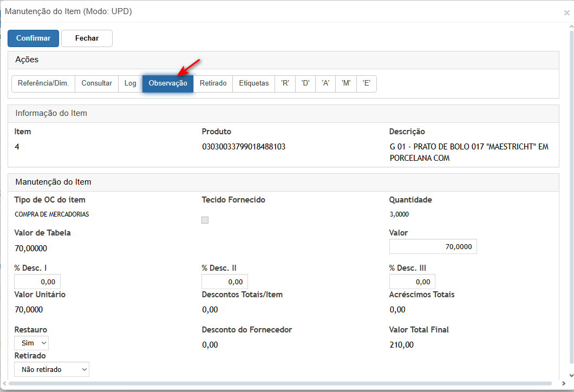Focus the Valor input field
574x392 pixels.
click(433, 247)
